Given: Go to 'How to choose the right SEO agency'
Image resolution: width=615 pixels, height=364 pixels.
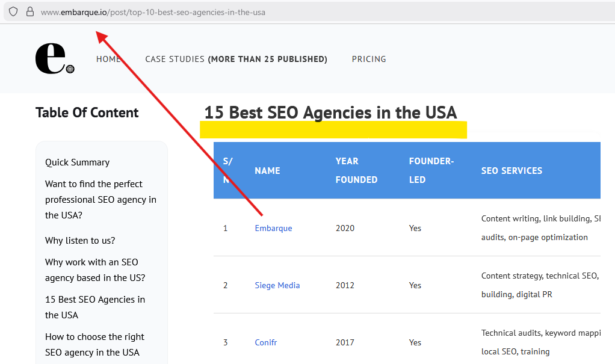Looking at the screenshot, I should (x=94, y=344).
